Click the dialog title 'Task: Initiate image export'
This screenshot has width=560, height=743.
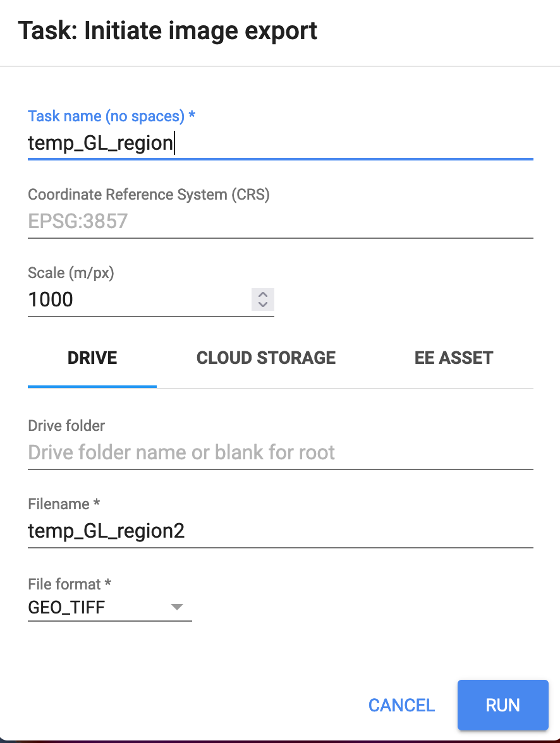tap(167, 32)
